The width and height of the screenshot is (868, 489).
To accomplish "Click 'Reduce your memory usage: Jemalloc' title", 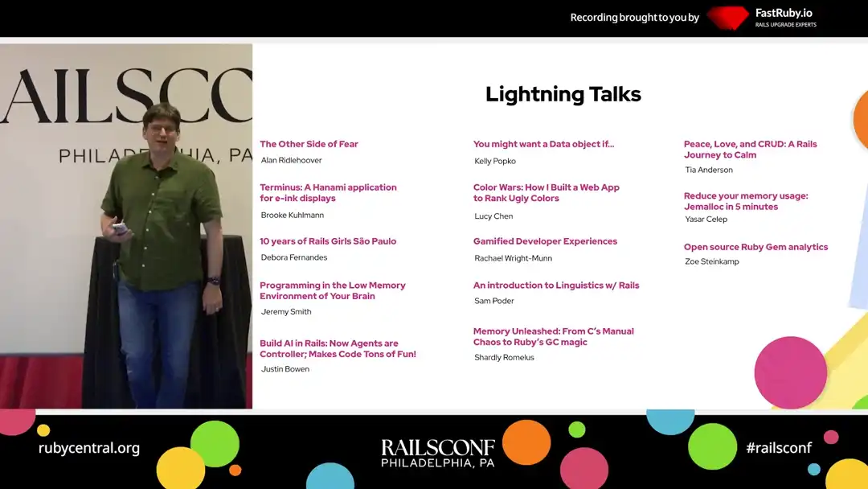I will click(746, 201).
